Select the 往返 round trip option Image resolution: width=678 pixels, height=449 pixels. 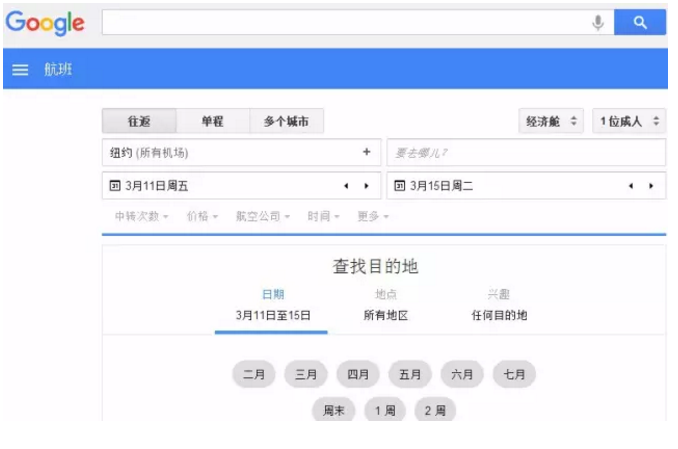(x=139, y=121)
